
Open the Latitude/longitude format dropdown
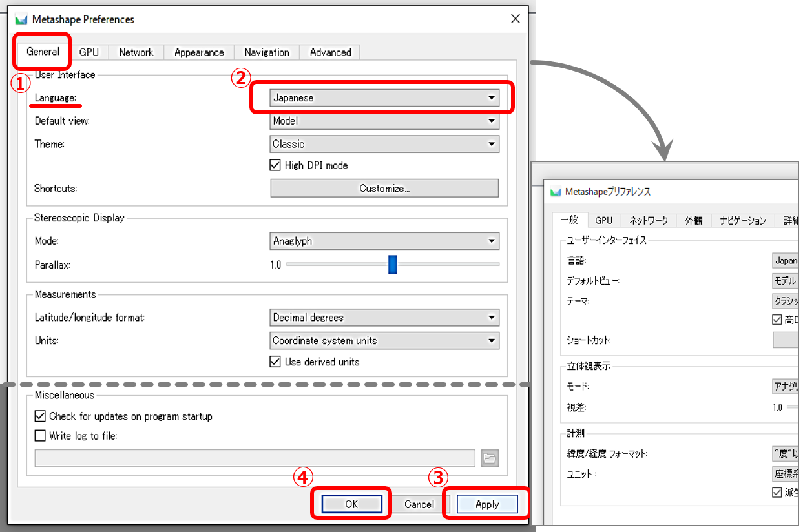coord(384,318)
